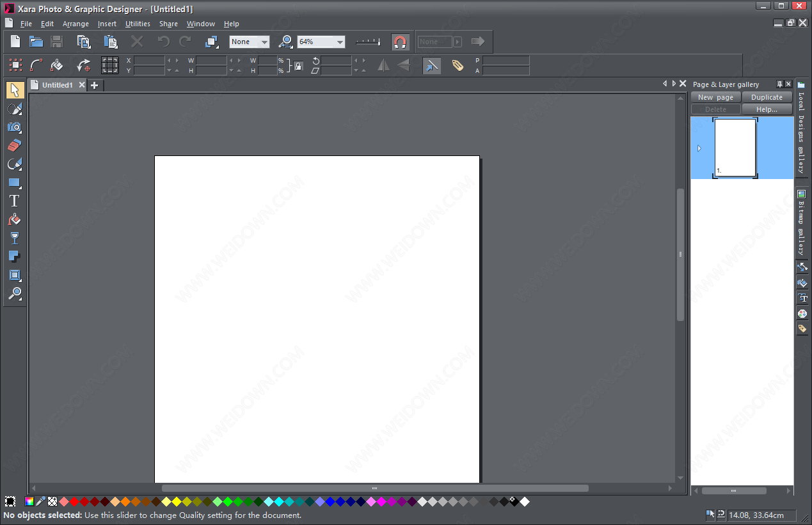Click the Help... button in gallery
The image size is (812, 525).
(x=767, y=109)
